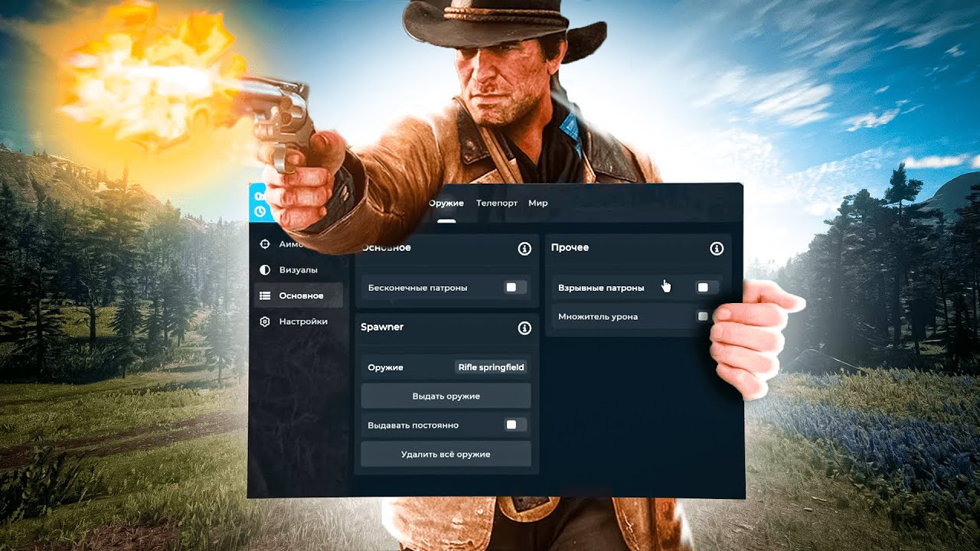This screenshot has width=980, height=551.
Task: Enable the Бесконечные патроны switch
Action: click(x=516, y=288)
